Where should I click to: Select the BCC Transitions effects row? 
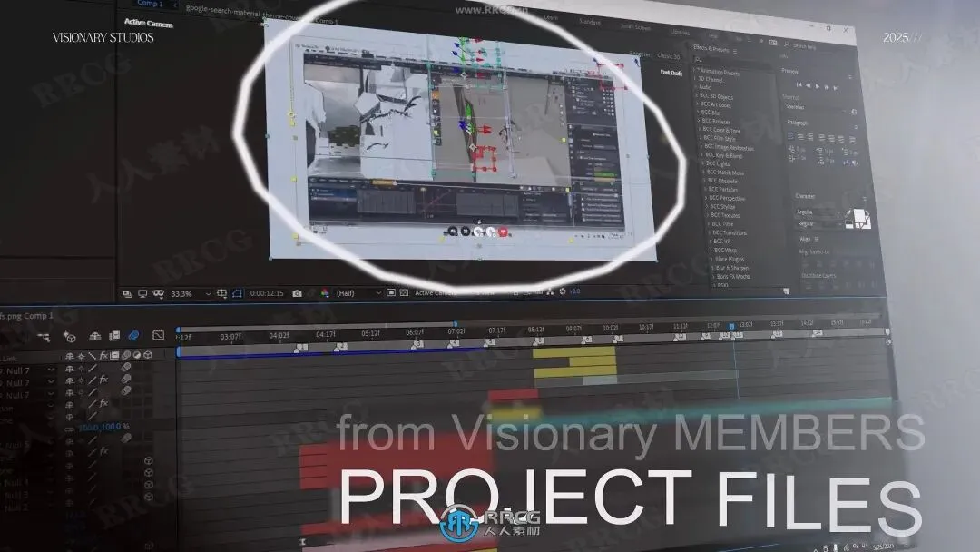[730, 232]
